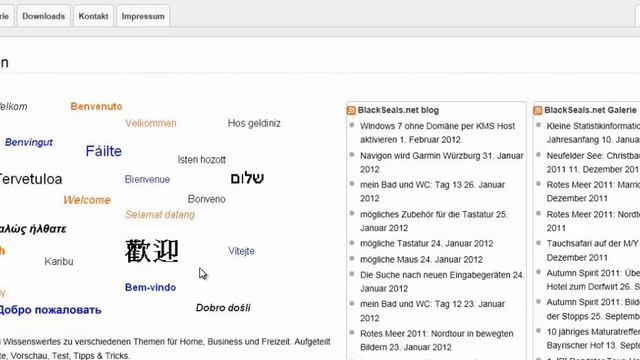Open the Downloads navigation tab
The height and width of the screenshot is (360, 640).
tap(44, 16)
